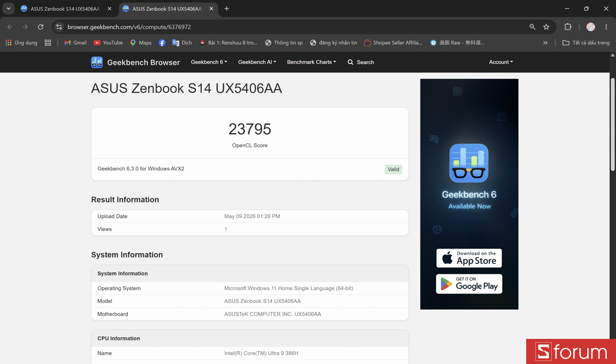Click the OpenCL score 23795
The height and width of the screenshot is (364, 616).
[x=250, y=129]
